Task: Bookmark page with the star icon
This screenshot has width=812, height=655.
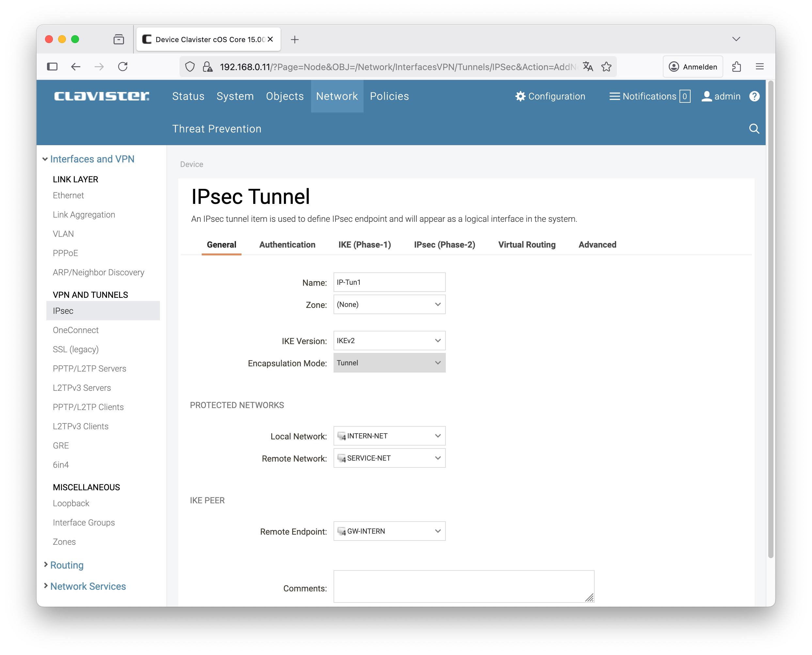Action: (606, 67)
